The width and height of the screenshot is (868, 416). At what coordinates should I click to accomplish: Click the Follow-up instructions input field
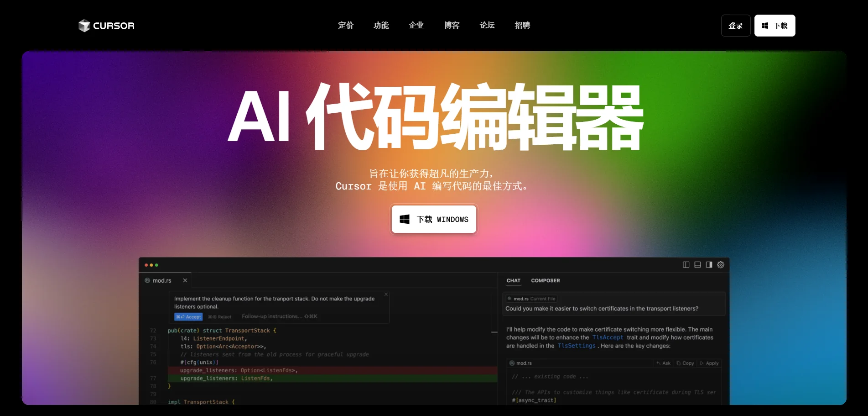coord(280,316)
